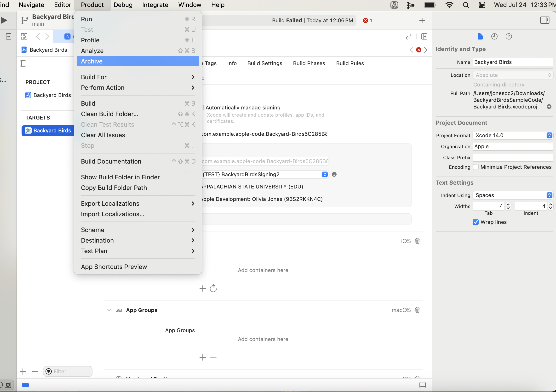Viewport: 556px width, 392px height.
Task: Toggle the targets sidebar panel icon
Action: pos(23,63)
